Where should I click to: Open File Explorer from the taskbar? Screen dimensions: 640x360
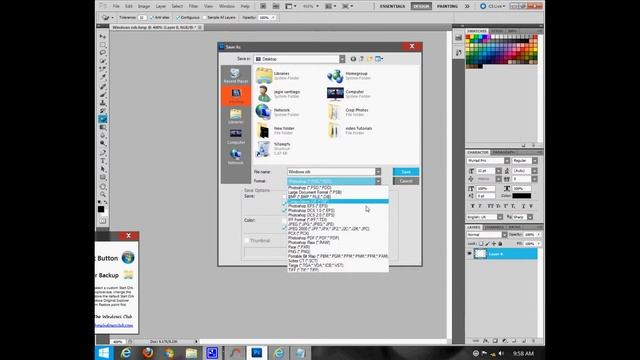(x=191, y=353)
